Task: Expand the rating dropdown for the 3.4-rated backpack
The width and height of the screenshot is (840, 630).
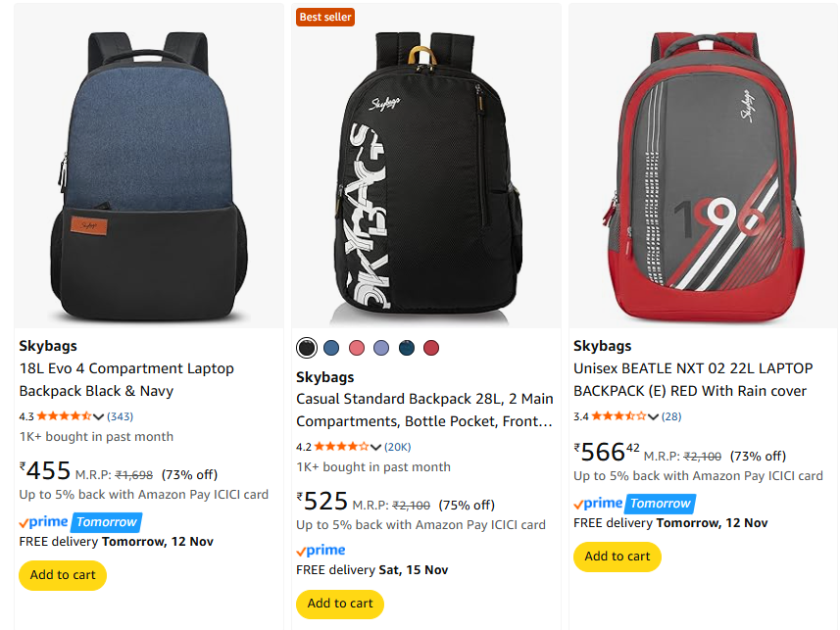Action: (x=653, y=417)
